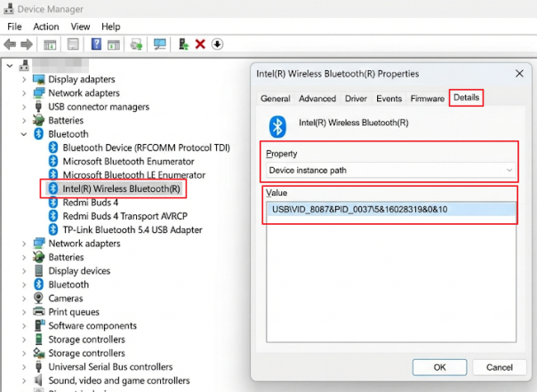This screenshot has height=392, width=537.
Task: Select the USB\VID_8087 device instance path value
Action: (356, 210)
